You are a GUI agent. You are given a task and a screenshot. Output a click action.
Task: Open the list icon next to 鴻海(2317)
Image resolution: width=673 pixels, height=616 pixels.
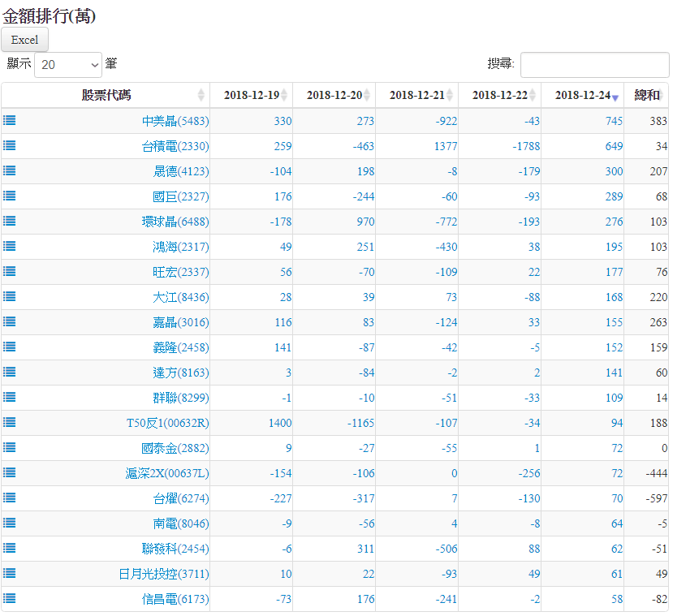(10, 246)
